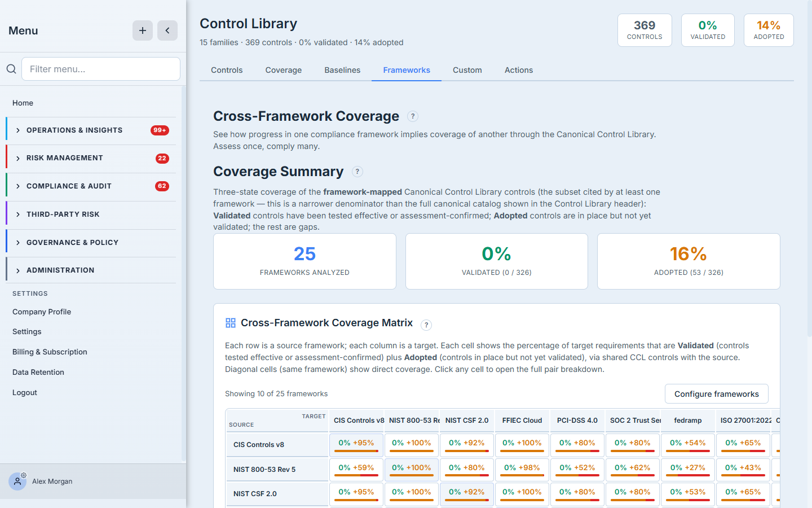Image resolution: width=812 pixels, height=508 pixels.
Task: Open help icon next to Cross-Framework Coverage
Action: [x=413, y=116]
